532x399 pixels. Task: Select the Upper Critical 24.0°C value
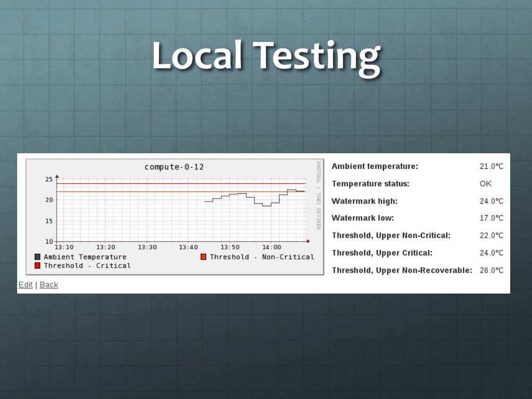[x=491, y=253]
